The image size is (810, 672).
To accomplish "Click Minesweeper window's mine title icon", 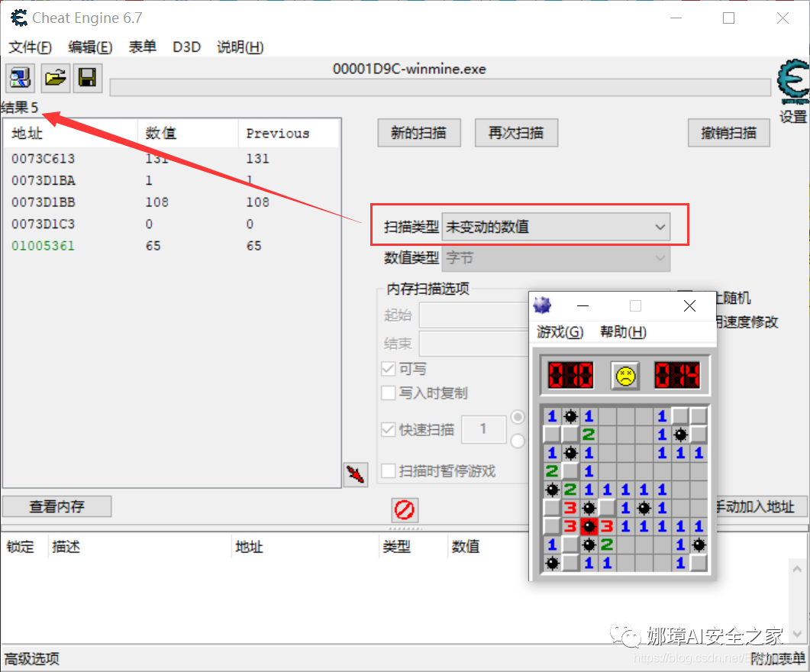I will point(542,305).
